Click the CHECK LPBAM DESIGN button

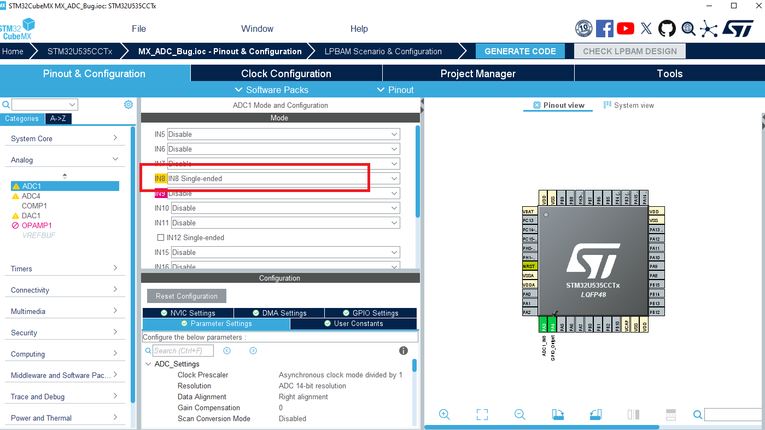pos(630,51)
